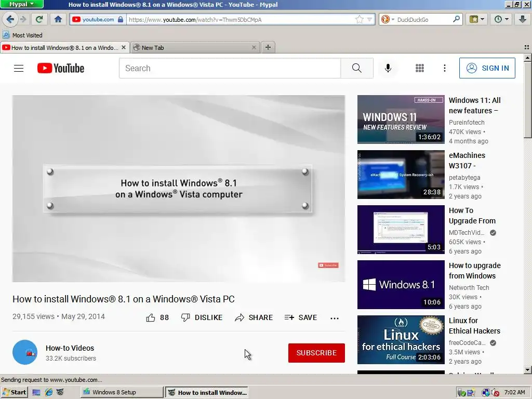Open the Windows Start menu
The height and width of the screenshot is (399, 532).
tap(15, 392)
